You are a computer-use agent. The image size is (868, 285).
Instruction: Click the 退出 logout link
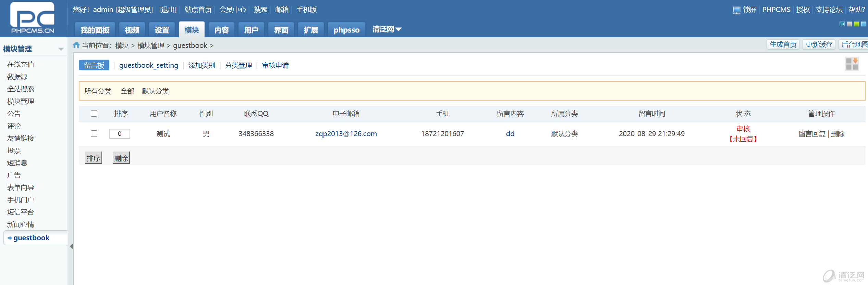click(168, 10)
